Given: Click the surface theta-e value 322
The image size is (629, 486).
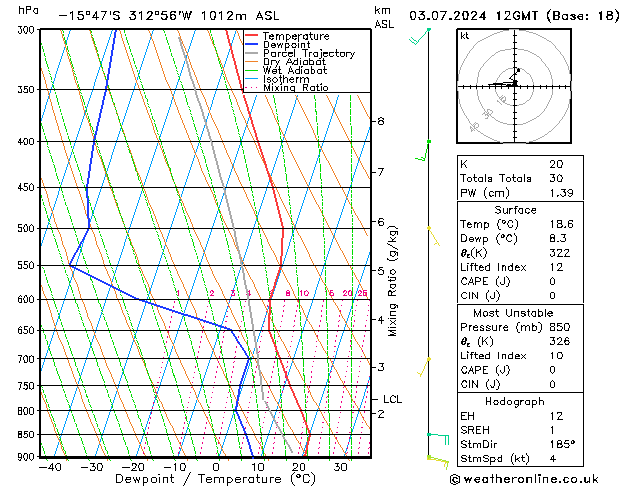Looking at the screenshot, I should click(x=560, y=253).
